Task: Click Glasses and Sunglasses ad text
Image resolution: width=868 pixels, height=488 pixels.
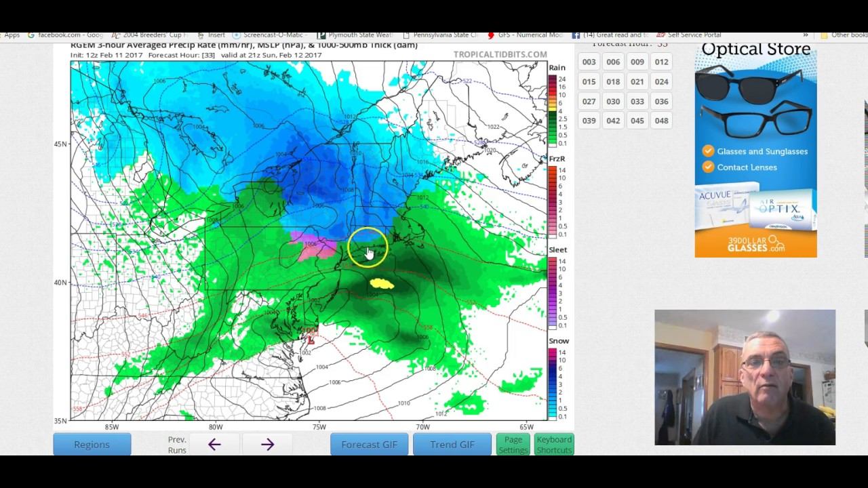Action: coord(762,151)
